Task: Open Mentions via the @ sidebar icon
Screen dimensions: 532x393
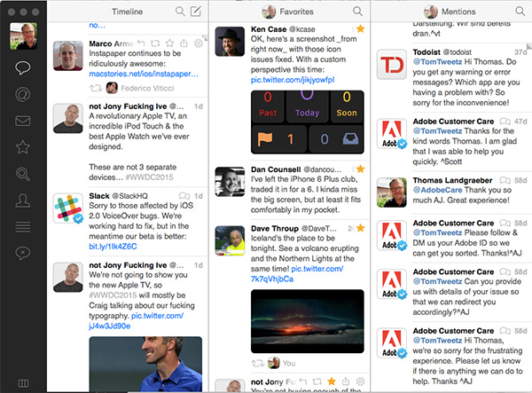Action: coord(23,94)
